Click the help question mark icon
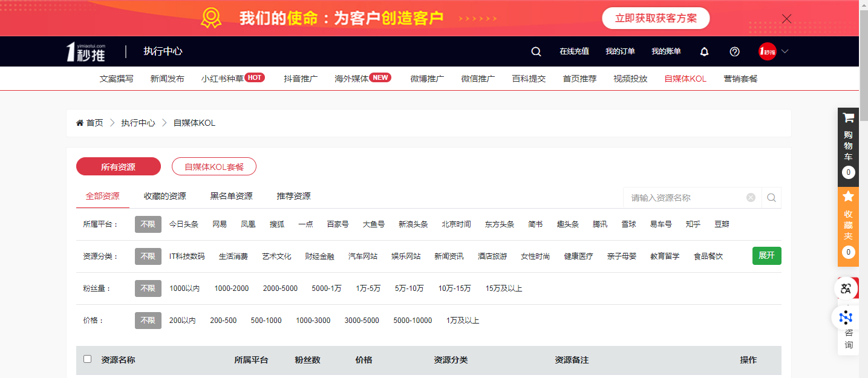This screenshot has width=868, height=378. pos(734,51)
